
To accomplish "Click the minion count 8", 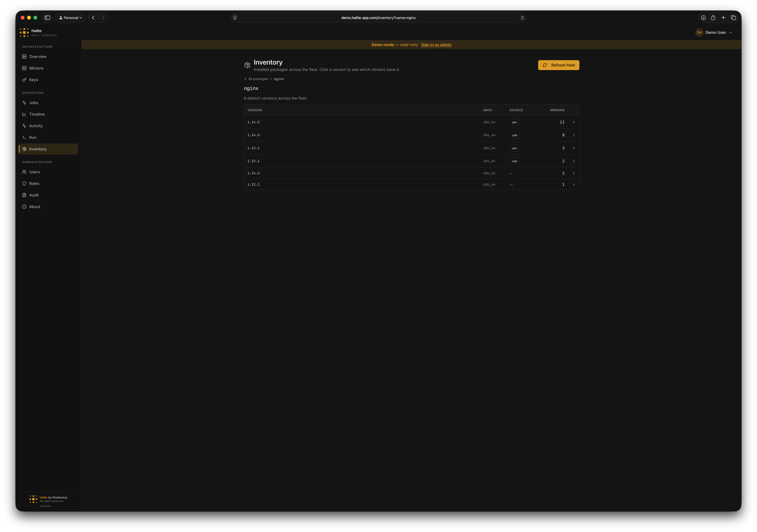I will point(563,135).
